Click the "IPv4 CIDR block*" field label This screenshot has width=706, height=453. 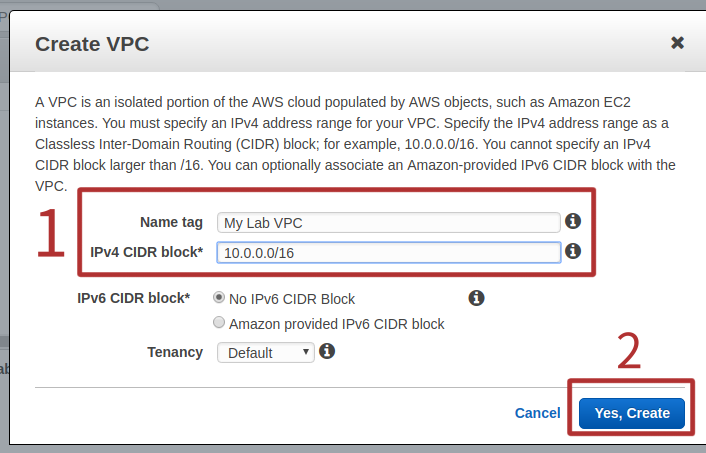[x=146, y=253]
